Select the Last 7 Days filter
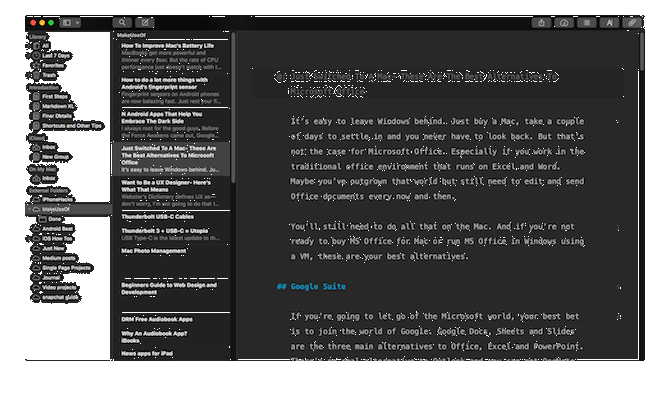This screenshot has width=670, height=397. (x=51, y=56)
